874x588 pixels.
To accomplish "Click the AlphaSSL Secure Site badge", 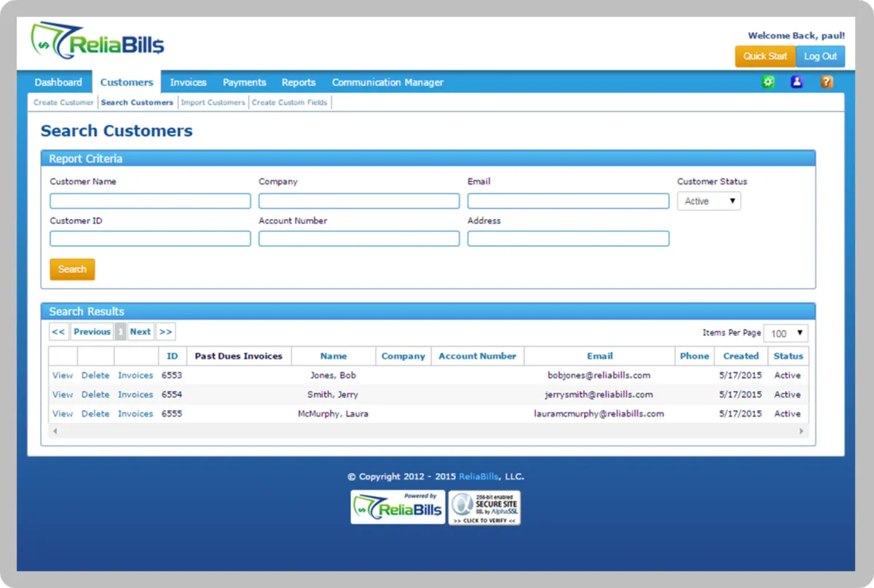I will (x=484, y=508).
